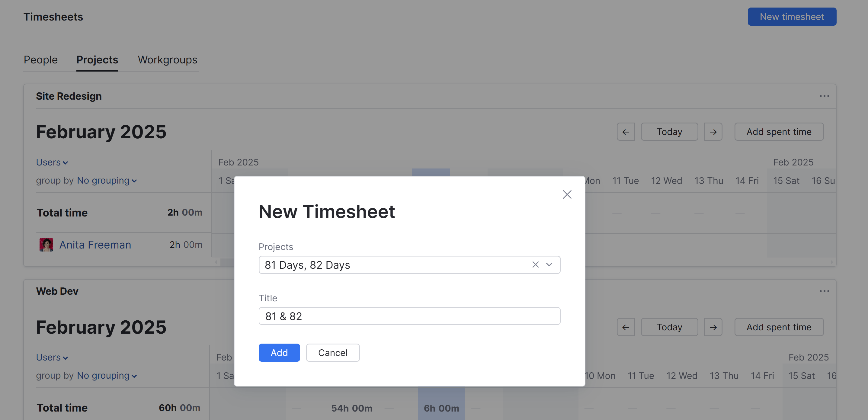This screenshot has width=868, height=420.
Task: Go to the next month in Site Redesign
Action: coord(713,131)
